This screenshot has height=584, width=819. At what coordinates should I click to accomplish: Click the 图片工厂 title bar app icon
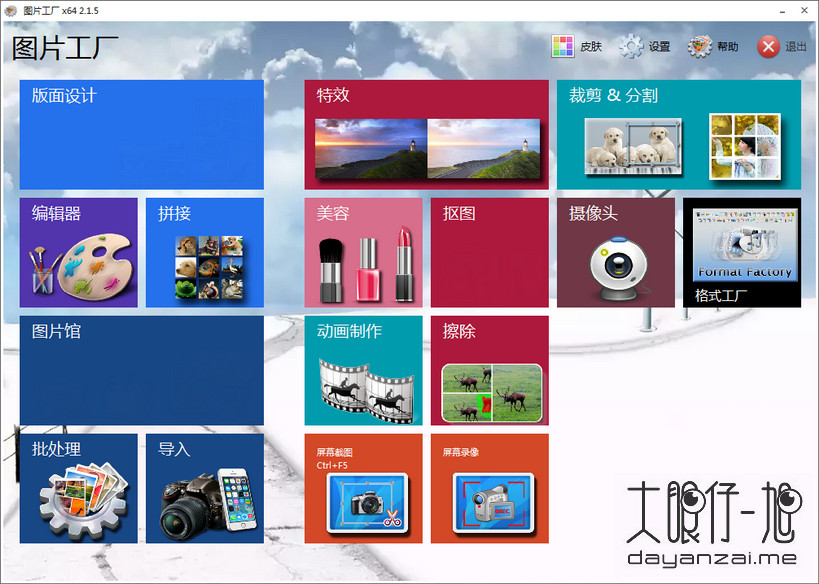10,10
